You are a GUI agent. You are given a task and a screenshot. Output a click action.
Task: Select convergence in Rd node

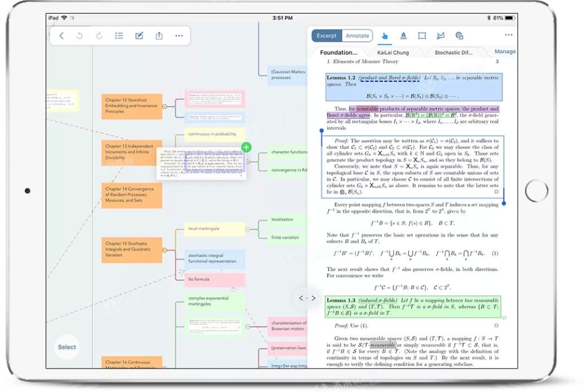[x=288, y=170]
